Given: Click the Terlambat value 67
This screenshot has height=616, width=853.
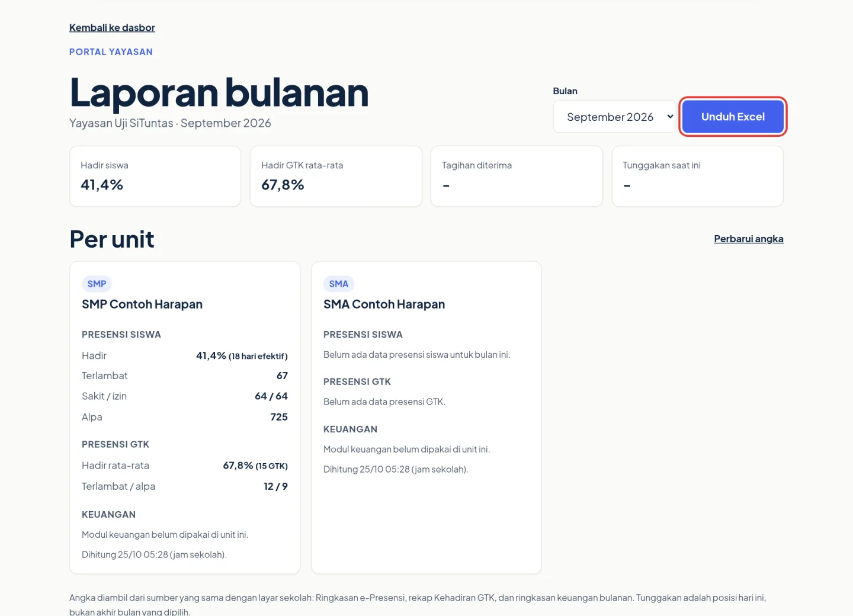Looking at the screenshot, I should [282, 376].
